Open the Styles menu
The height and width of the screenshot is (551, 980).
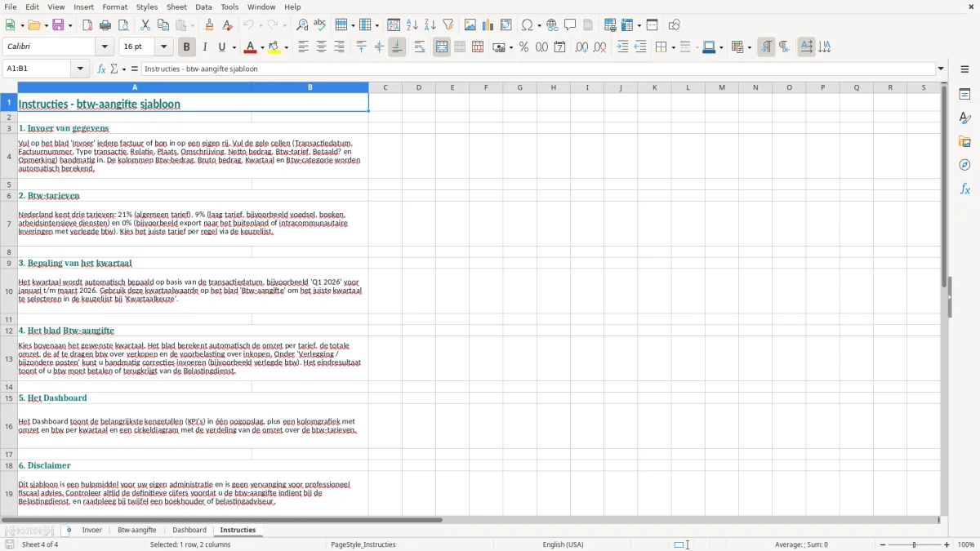pos(147,7)
